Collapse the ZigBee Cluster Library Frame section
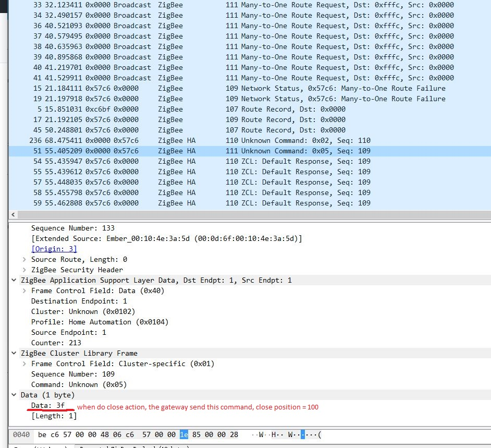 click(x=14, y=353)
